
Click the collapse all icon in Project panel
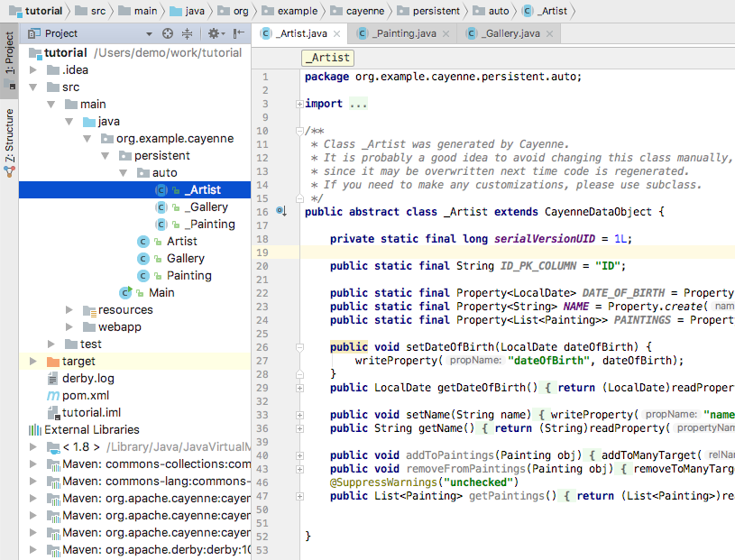pos(188,33)
